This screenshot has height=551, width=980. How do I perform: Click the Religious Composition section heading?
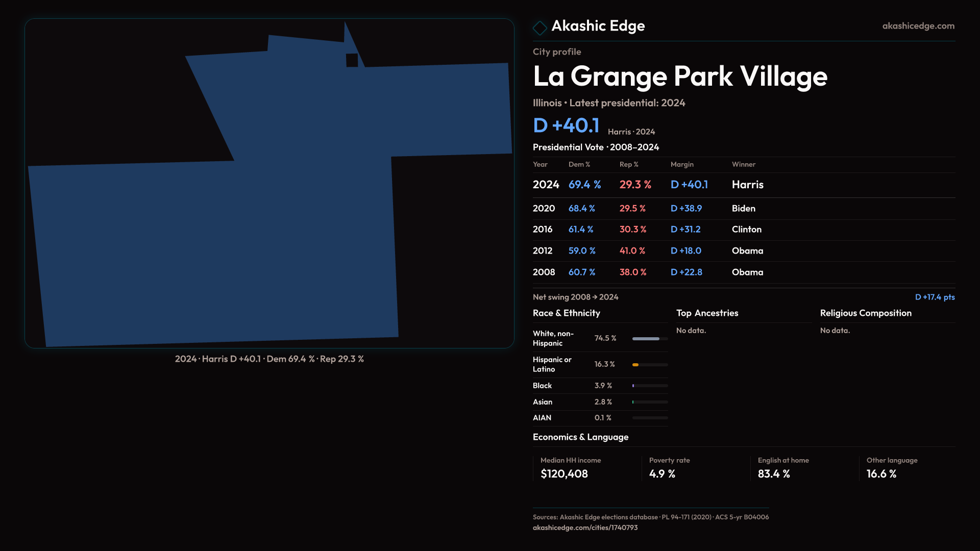tap(865, 313)
